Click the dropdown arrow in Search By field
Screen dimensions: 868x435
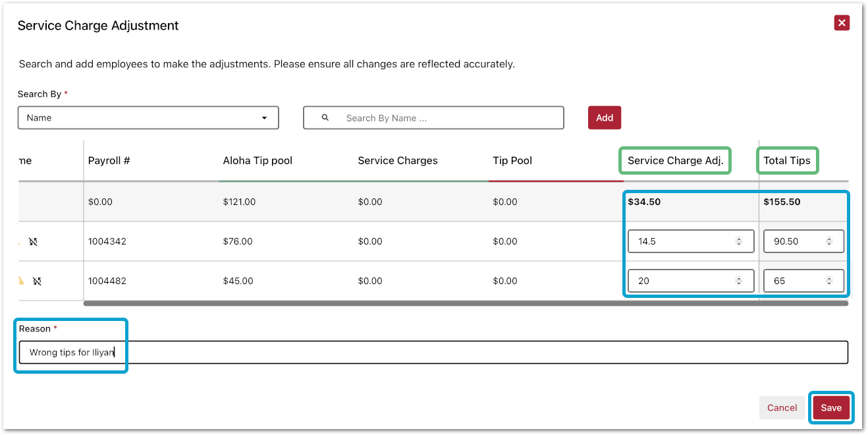click(x=264, y=118)
